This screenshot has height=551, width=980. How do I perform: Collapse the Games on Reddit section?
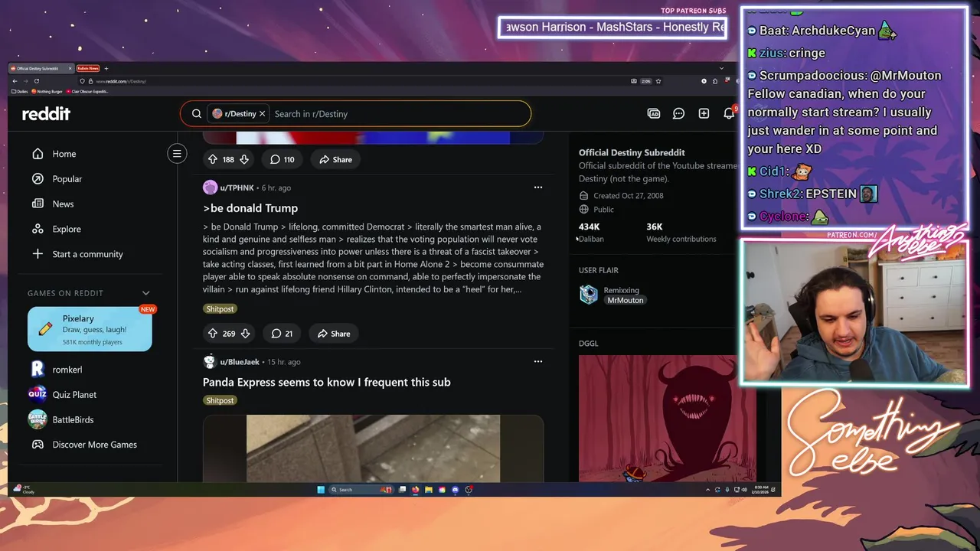[145, 293]
